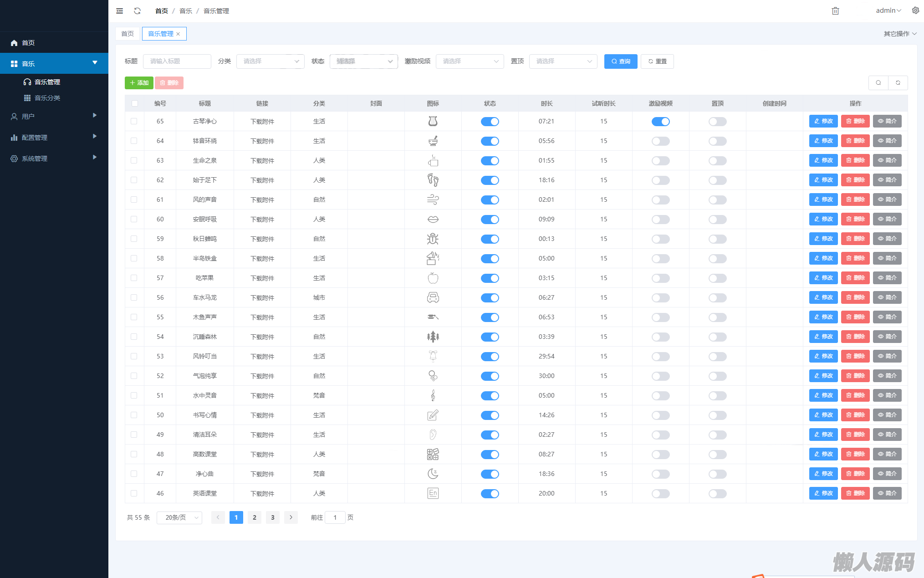Open 音乐分类 in the sidebar

(47, 98)
